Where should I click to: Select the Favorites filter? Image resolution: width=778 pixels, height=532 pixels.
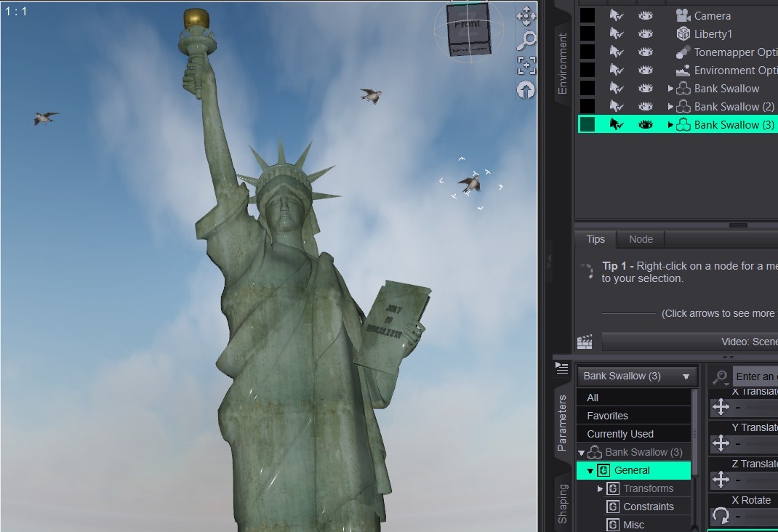pos(633,416)
